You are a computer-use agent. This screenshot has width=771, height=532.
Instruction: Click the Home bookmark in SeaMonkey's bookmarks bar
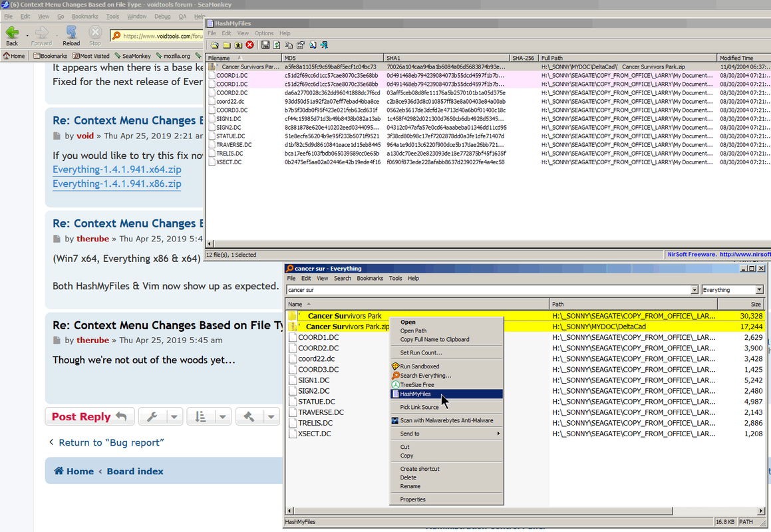[x=14, y=56]
